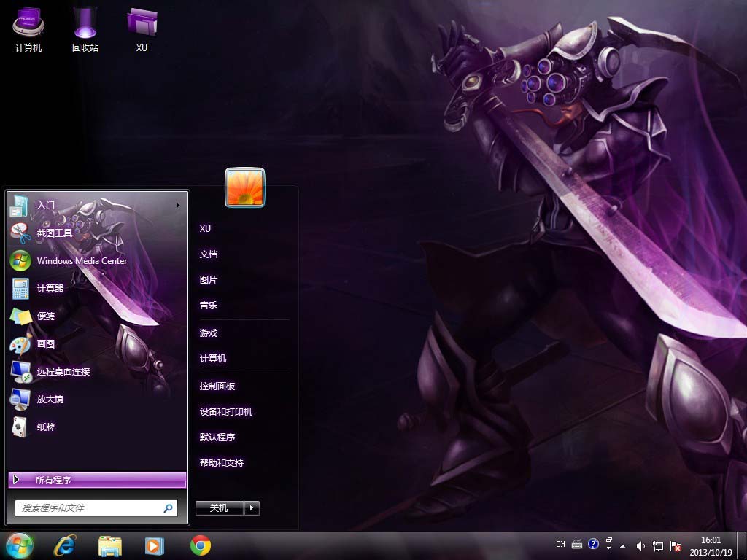The height and width of the screenshot is (560, 747).
Task: Click the user account picture thumbnail
Action: click(245, 187)
